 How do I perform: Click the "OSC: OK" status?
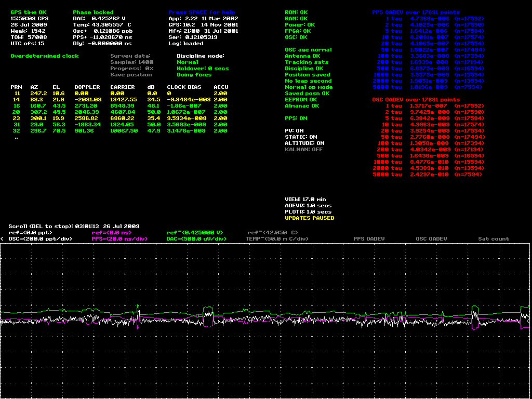(296, 37)
